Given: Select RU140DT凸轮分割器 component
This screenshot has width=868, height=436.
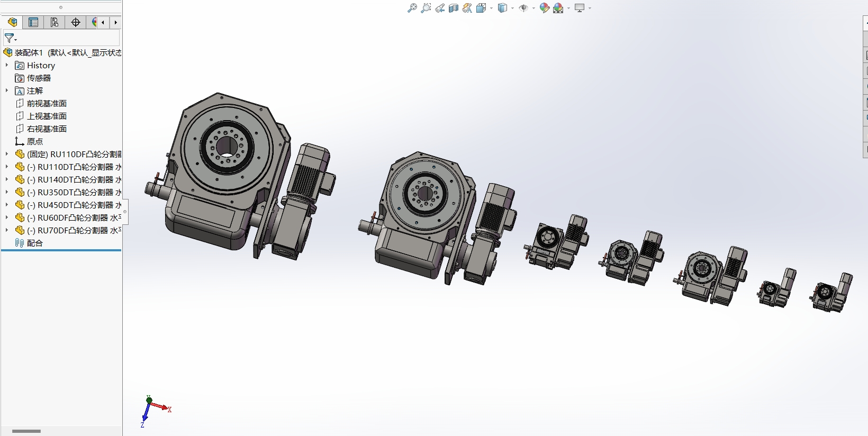Looking at the screenshot, I should (x=74, y=179).
